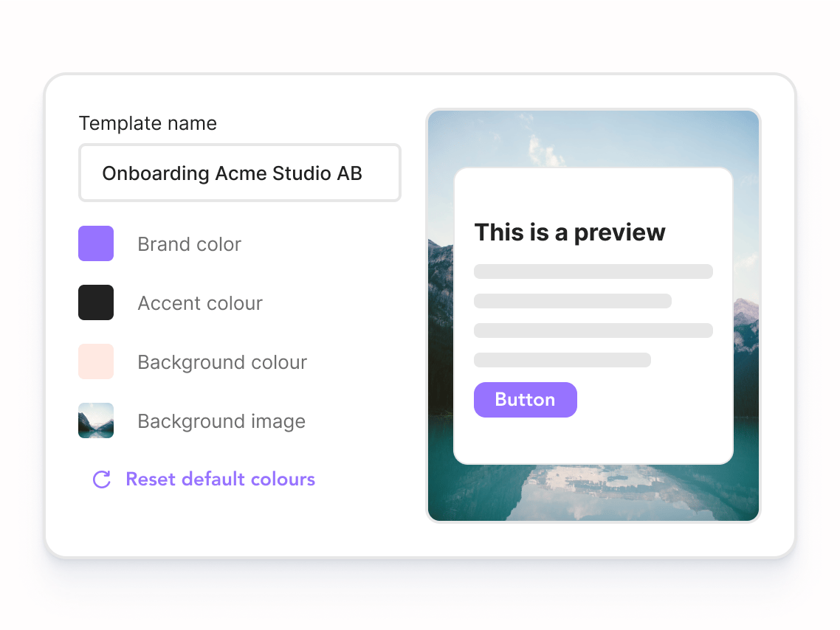
Task: Click the Template name label
Action: tap(148, 123)
